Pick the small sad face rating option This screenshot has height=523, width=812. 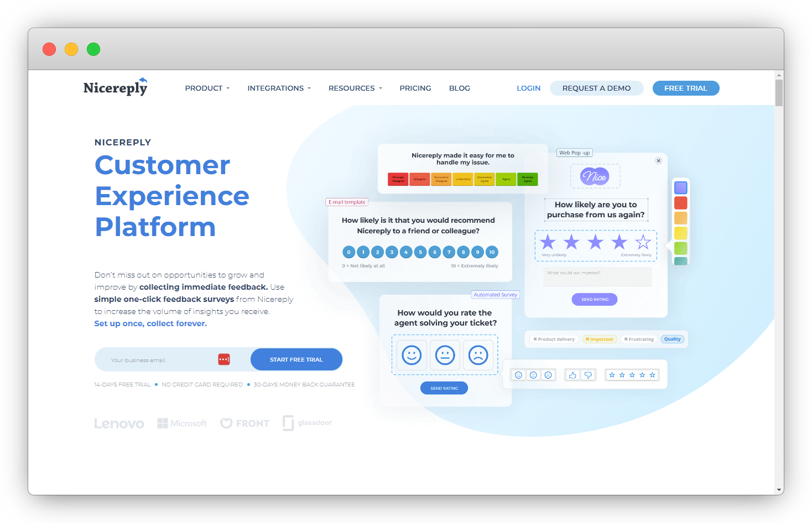tap(548, 375)
